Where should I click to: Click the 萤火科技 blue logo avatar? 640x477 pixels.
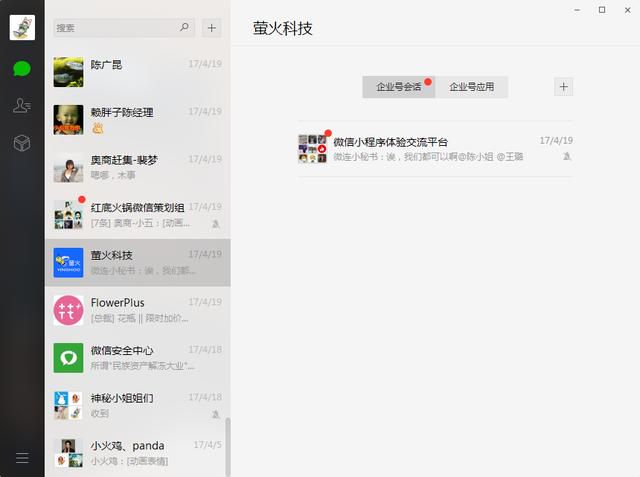(x=69, y=262)
